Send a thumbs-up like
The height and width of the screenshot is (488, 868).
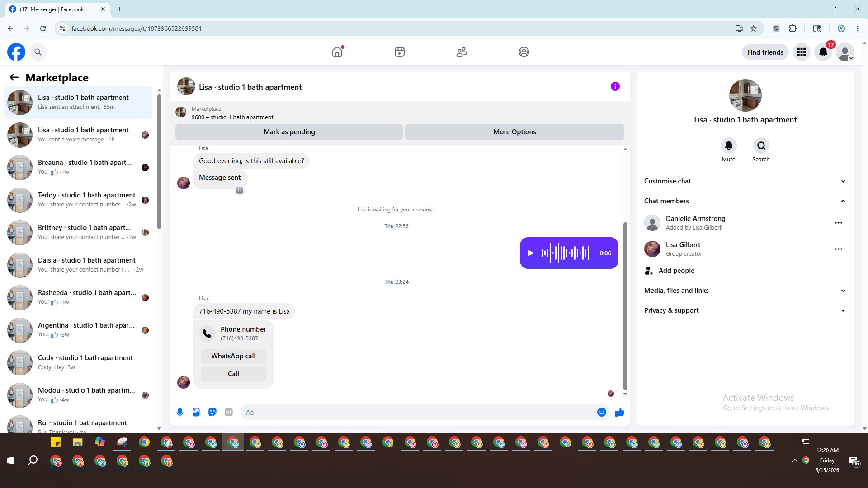pyautogui.click(x=620, y=412)
